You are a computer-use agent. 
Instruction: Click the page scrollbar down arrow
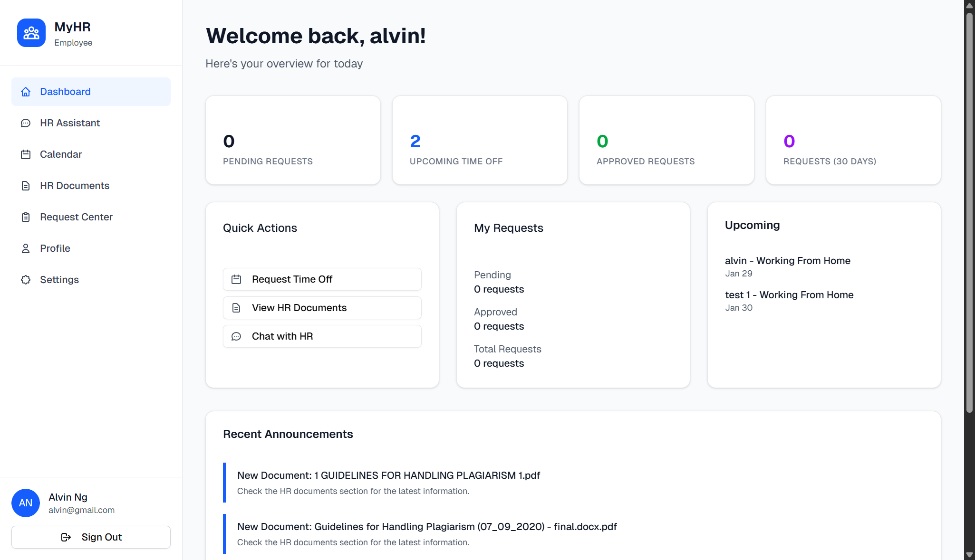pyautogui.click(x=969, y=555)
